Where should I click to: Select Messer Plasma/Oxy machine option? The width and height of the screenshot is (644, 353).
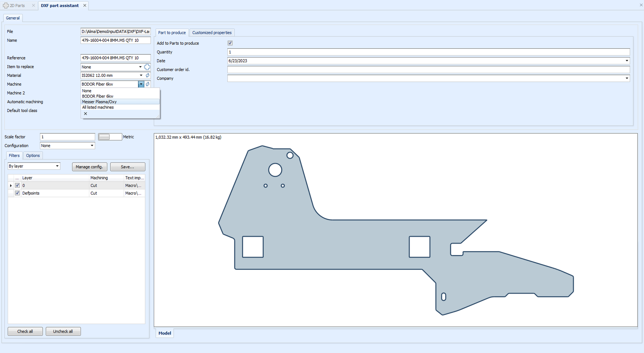tap(120, 102)
